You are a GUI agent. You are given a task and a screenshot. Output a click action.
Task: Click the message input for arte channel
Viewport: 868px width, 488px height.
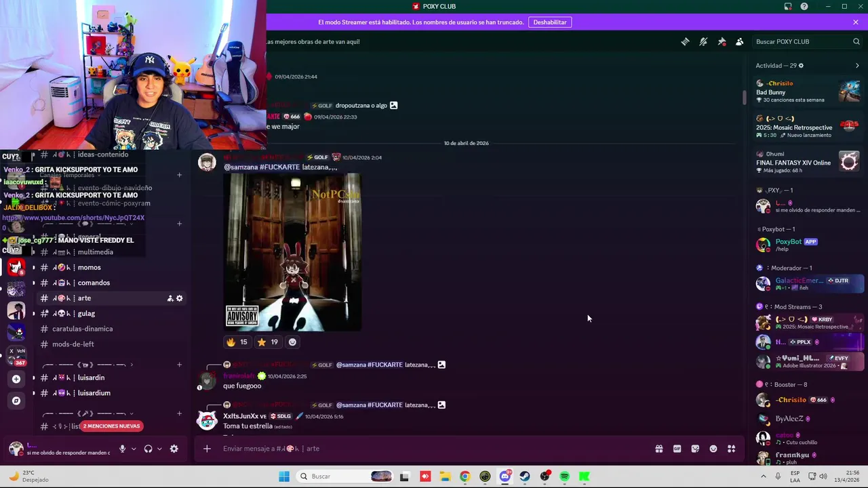[x=434, y=449]
